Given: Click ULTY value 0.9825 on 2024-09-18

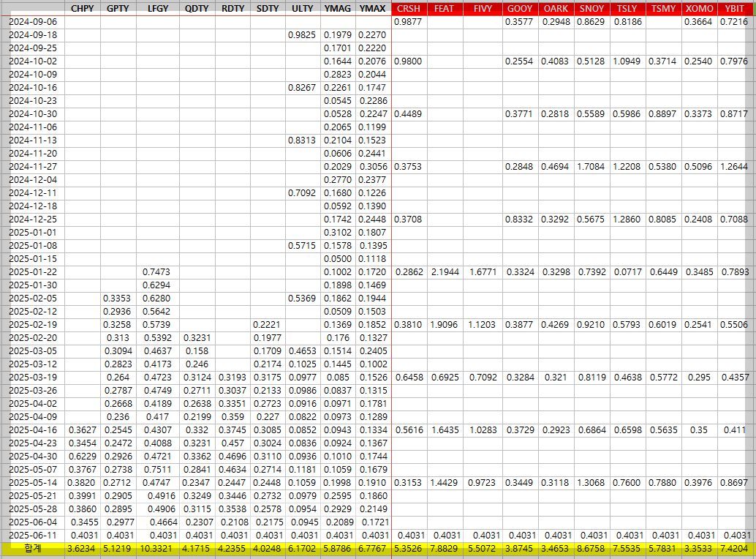Looking at the screenshot, I should pyautogui.click(x=302, y=34).
